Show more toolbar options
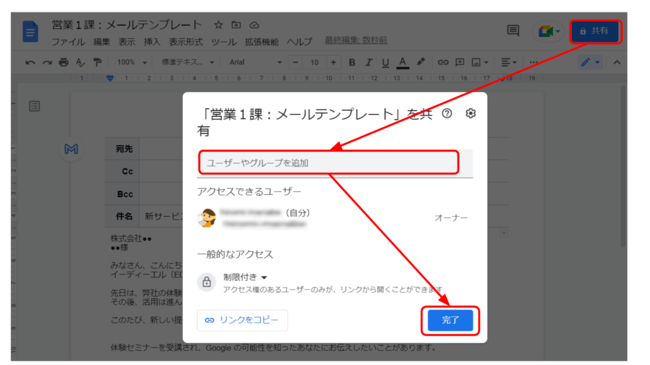650x365 pixels. pos(534,62)
